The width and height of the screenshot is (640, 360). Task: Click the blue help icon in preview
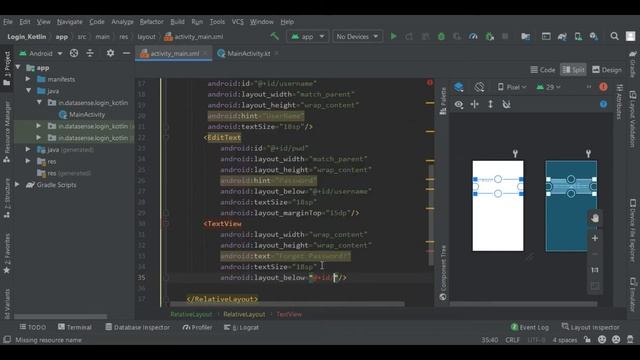pyautogui.click(x=603, y=104)
